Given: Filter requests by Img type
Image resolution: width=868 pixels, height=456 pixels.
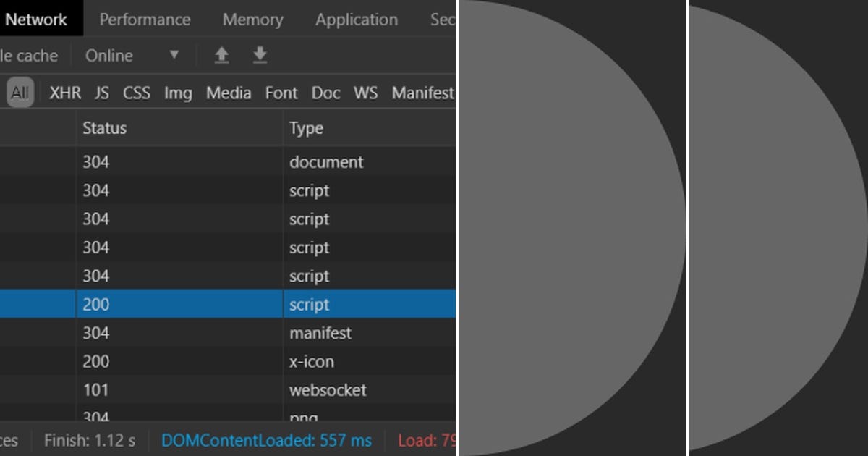Looking at the screenshot, I should coord(177,93).
